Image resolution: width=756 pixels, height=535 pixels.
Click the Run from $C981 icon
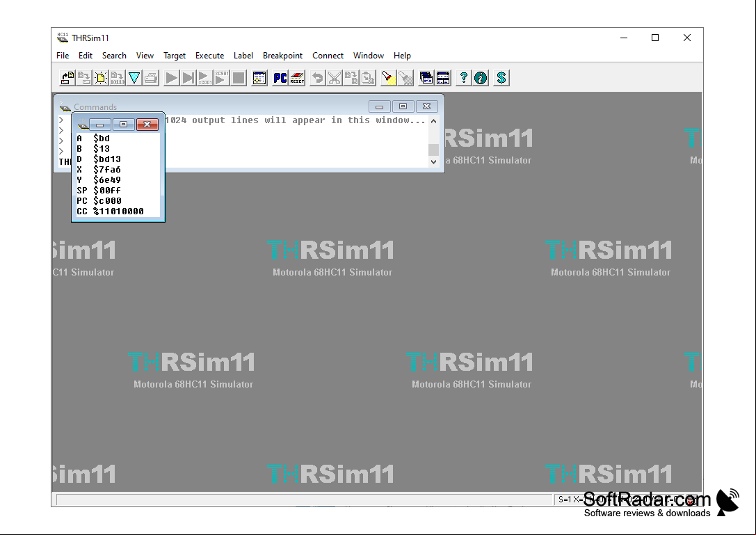pyautogui.click(x=221, y=78)
